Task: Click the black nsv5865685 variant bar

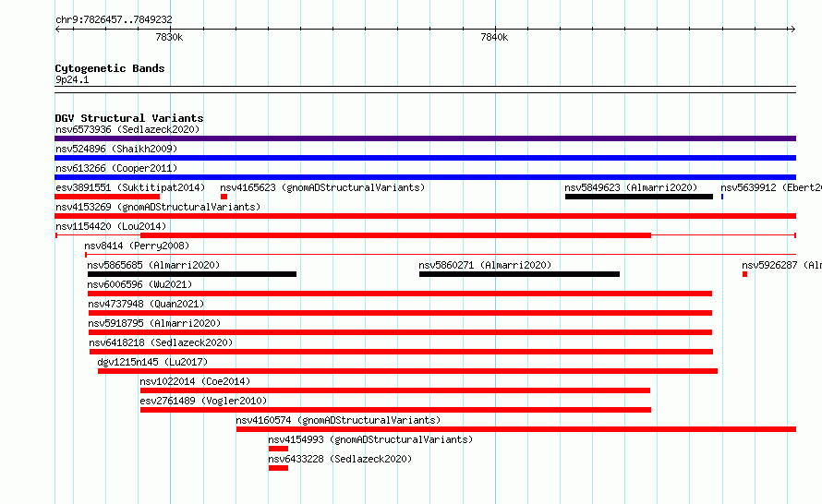Action: click(192, 274)
